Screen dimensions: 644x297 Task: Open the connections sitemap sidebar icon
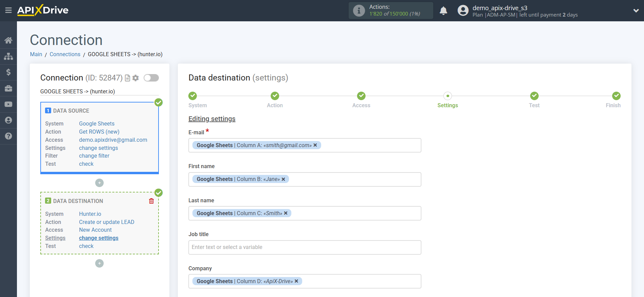[x=8, y=56]
